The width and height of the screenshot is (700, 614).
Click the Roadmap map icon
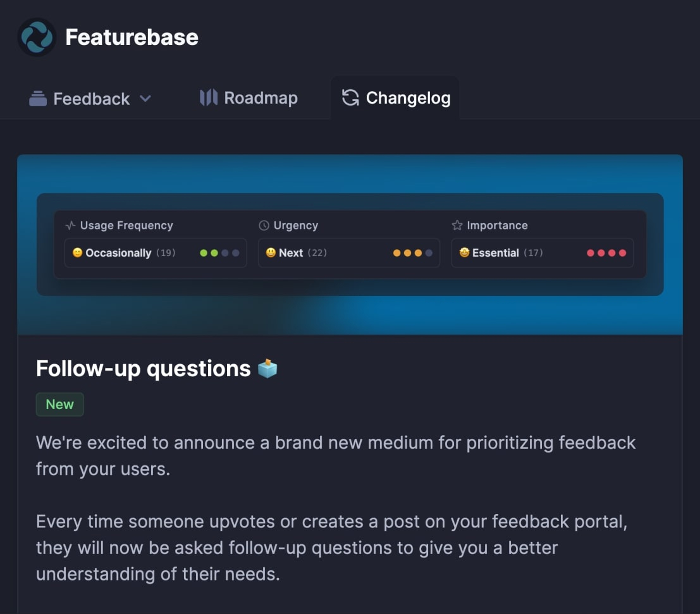click(209, 98)
